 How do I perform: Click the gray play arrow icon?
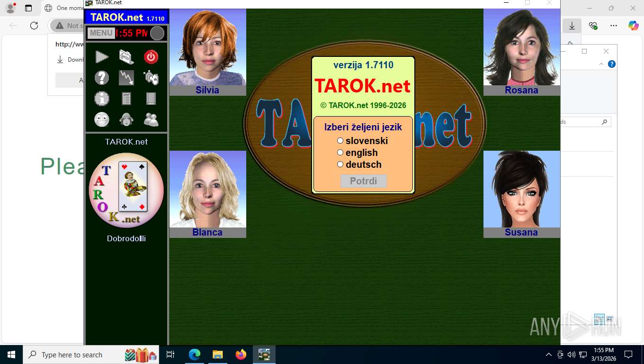pos(102,57)
